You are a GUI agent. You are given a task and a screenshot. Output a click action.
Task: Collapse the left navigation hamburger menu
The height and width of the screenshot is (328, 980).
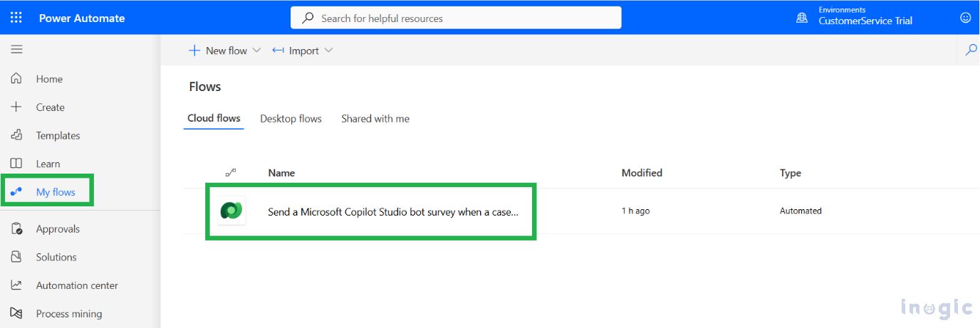click(x=16, y=49)
